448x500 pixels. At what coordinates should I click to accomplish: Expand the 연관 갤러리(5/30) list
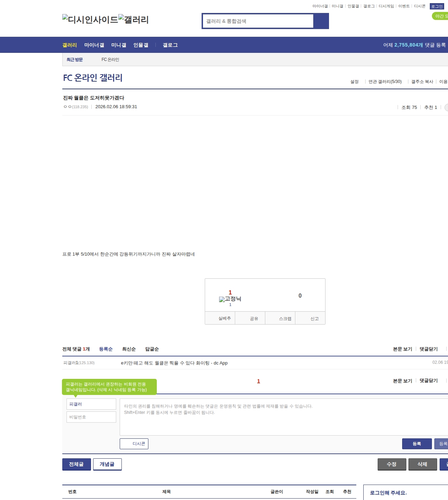tap(385, 82)
